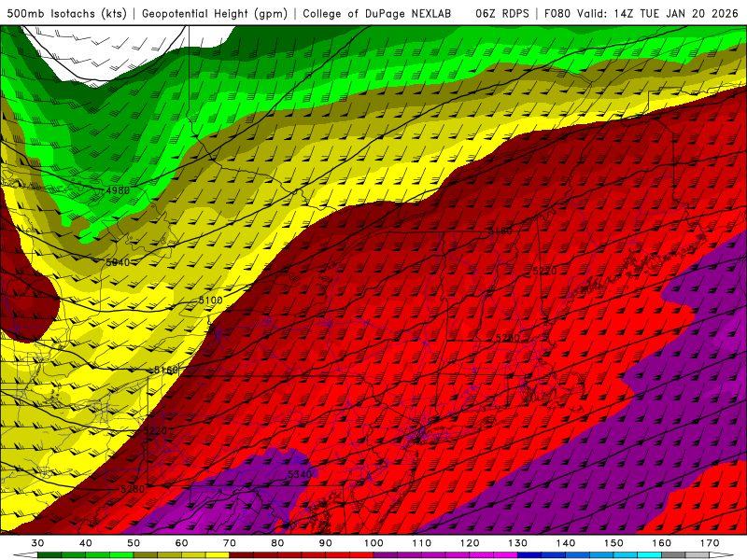
Task: Click the cyan swatch ending at 160
Action: pos(650,555)
